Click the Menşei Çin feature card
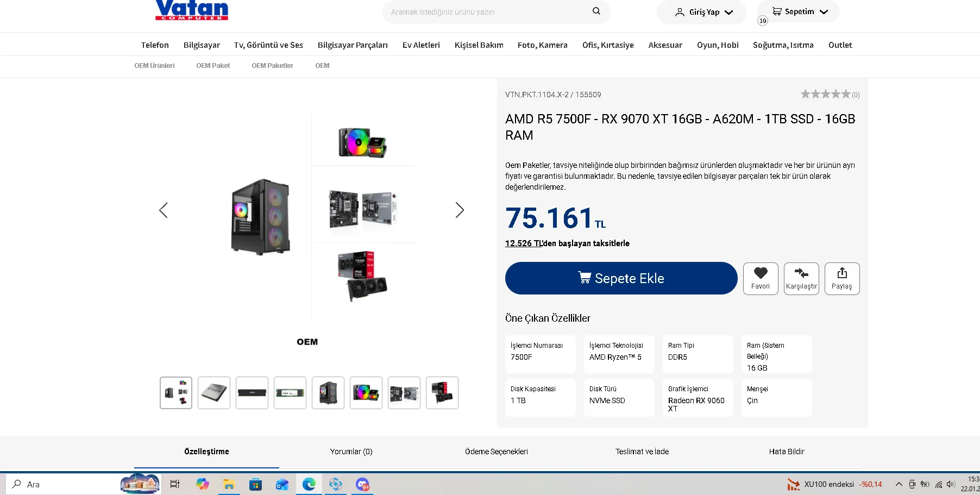 click(777, 398)
